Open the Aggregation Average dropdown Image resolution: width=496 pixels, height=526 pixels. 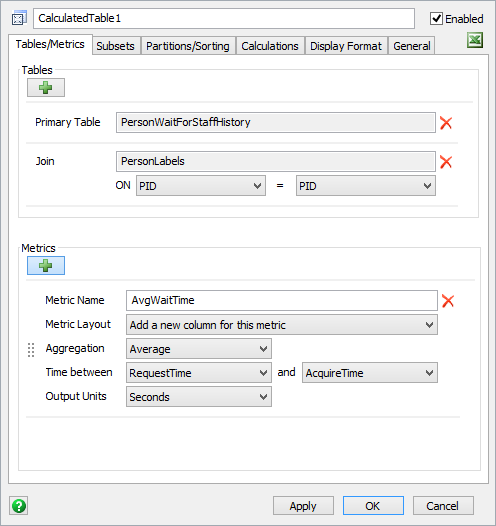pyautogui.click(x=199, y=349)
